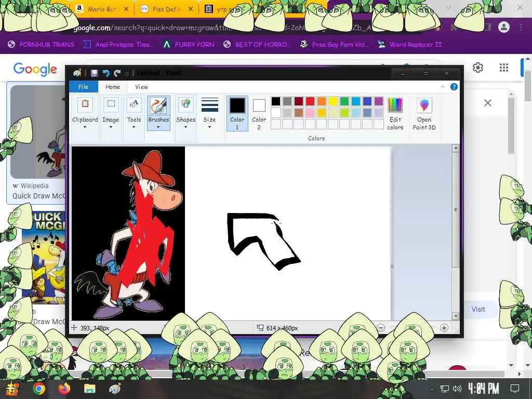Viewport: 532px width, 399px height.
Task: Pick the purple palette swatch
Action: click(x=379, y=101)
